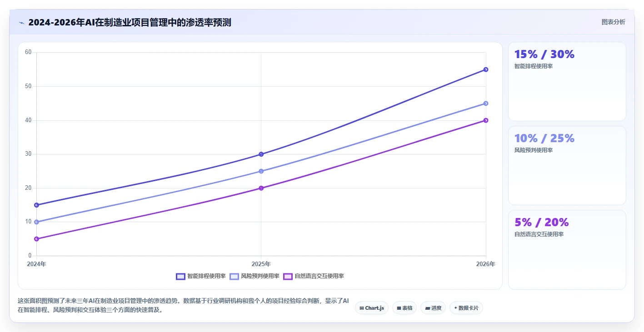Click the 2024年 x-axis label

pyautogui.click(x=36, y=264)
